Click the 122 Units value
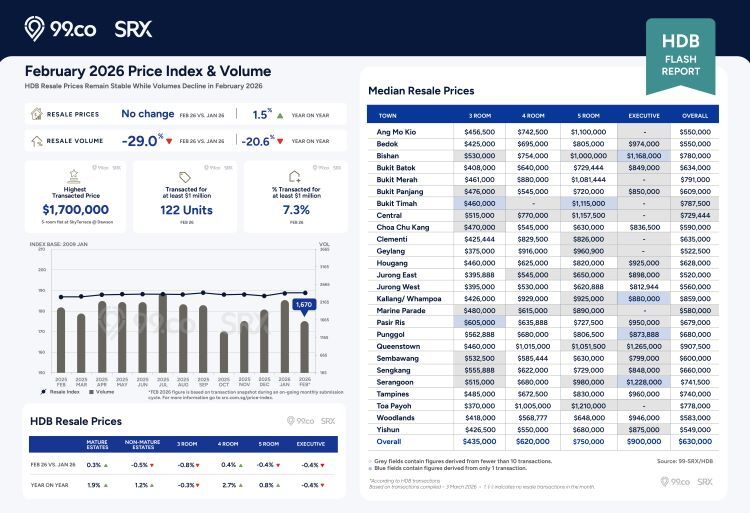 (187, 210)
